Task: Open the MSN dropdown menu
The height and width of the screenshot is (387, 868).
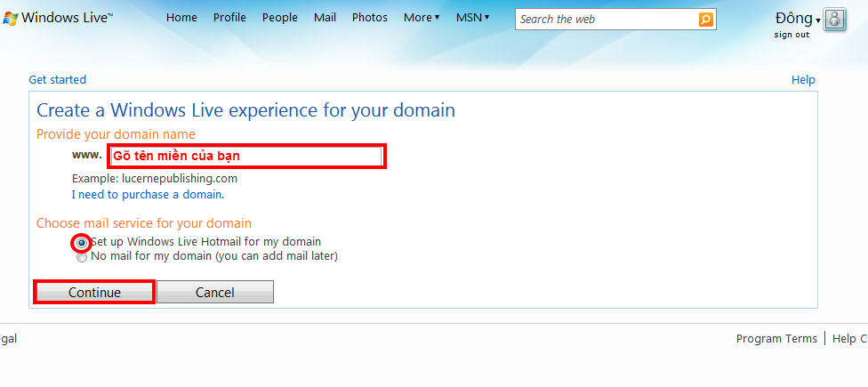Action: 472,18
